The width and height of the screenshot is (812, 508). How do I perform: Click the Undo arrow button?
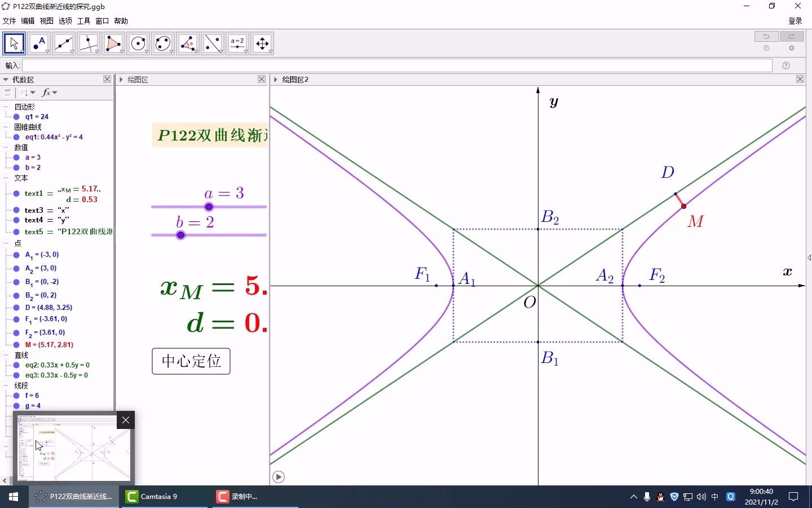tap(766, 36)
